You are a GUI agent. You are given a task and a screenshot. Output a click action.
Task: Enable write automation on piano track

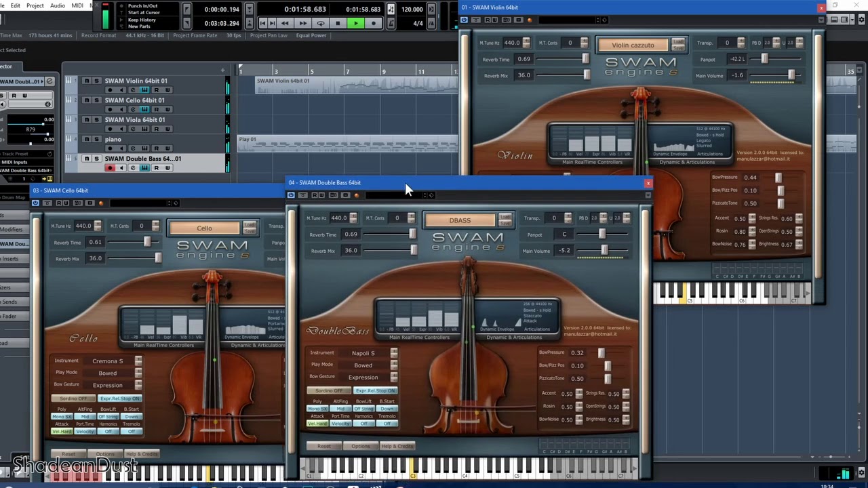tap(167, 148)
